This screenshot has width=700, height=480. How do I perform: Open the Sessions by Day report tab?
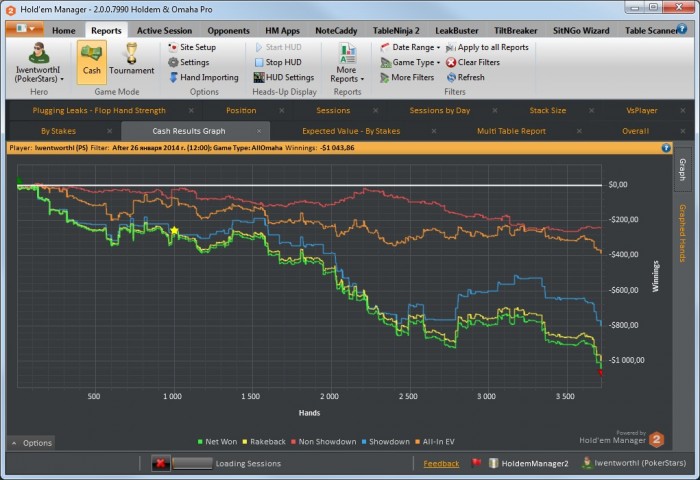click(x=440, y=110)
